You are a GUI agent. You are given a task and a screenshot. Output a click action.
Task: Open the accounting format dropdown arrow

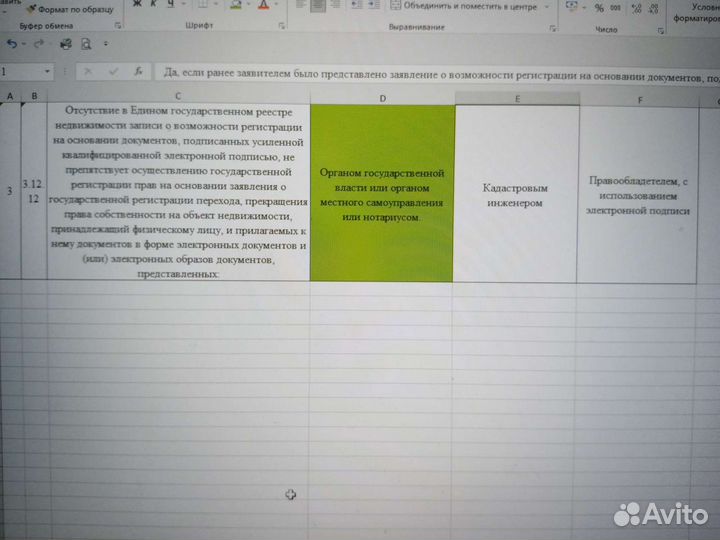pos(584,8)
